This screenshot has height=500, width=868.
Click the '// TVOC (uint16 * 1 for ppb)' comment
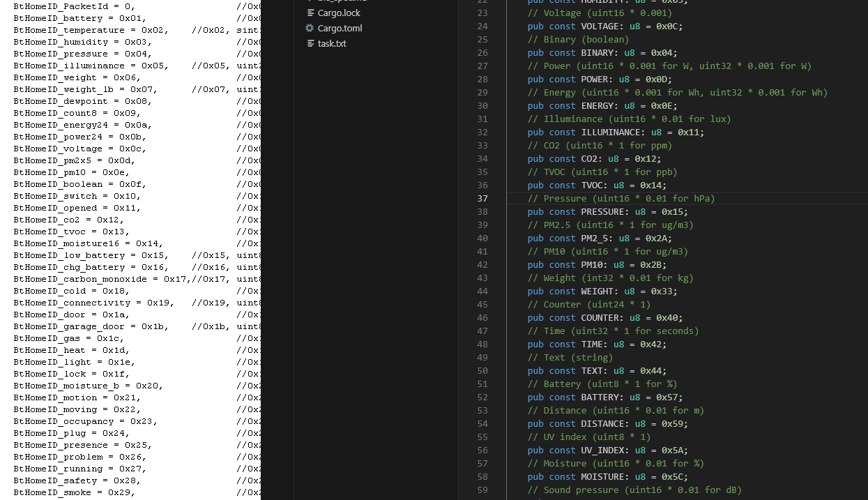point(602,172)
